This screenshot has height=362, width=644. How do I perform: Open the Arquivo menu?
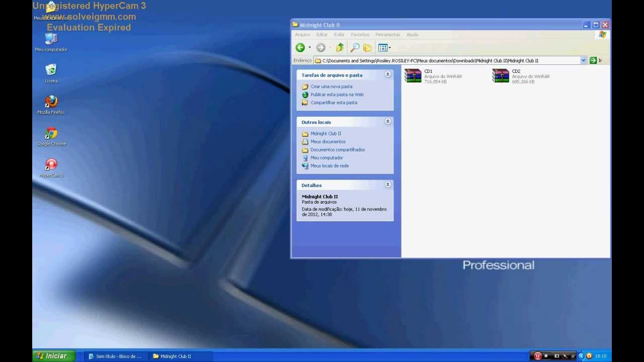click(x=302, y=35)
